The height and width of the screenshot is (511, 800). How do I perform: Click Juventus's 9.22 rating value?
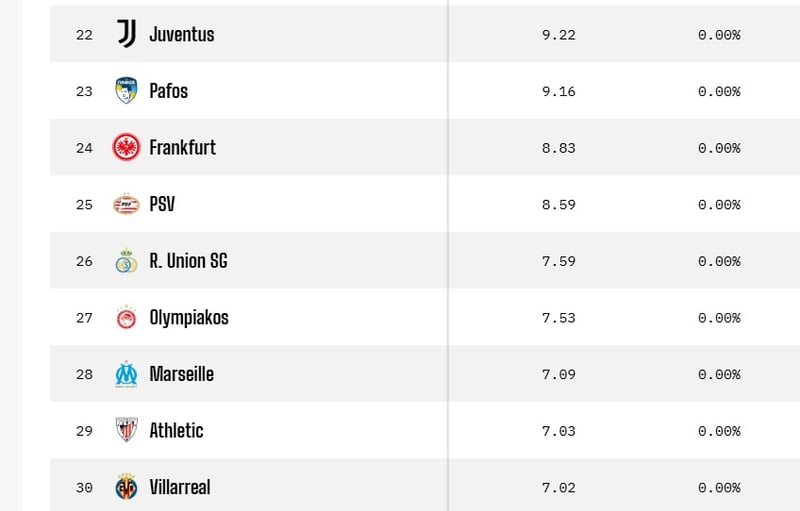click(x=558, y=35)
